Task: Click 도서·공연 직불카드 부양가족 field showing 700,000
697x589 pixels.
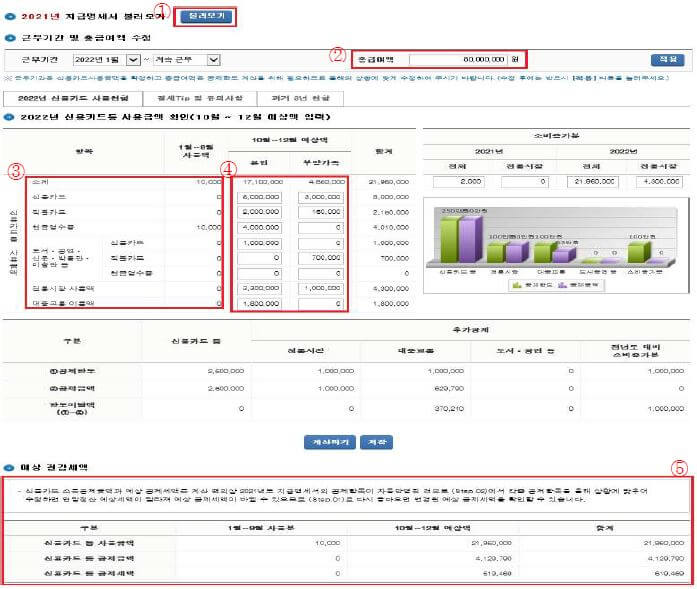Action: click(320, 258)
